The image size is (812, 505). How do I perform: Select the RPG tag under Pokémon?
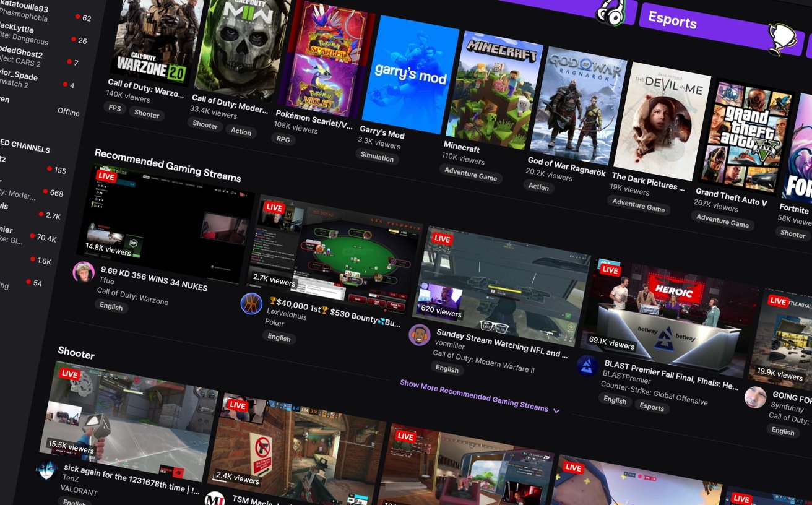pyautogui.click(x=283, y=139)
